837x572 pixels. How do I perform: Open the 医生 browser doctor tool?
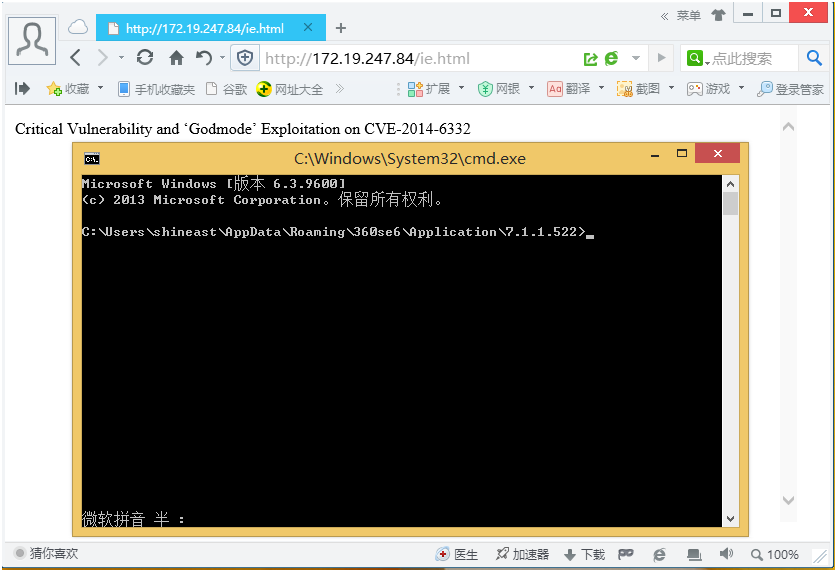pos(457,555)
